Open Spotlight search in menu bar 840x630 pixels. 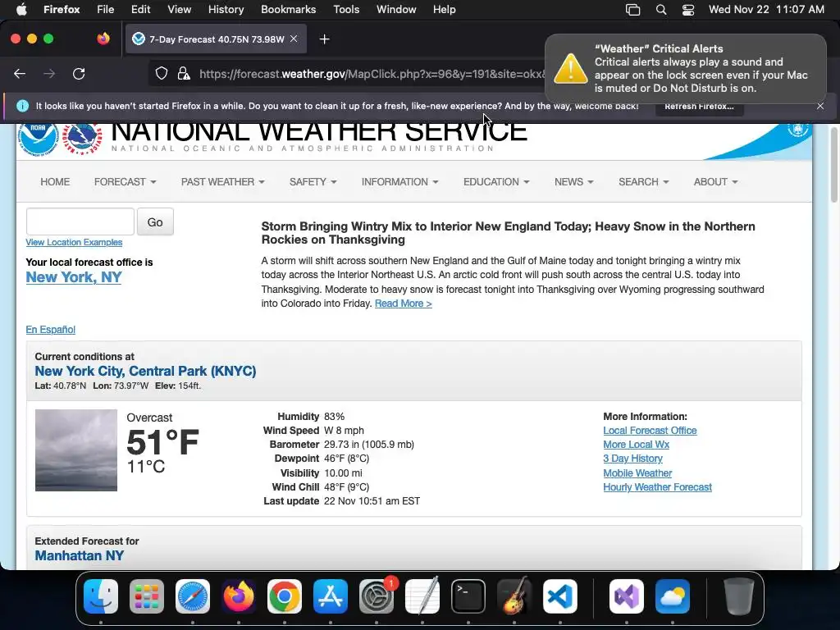point(661,10)
